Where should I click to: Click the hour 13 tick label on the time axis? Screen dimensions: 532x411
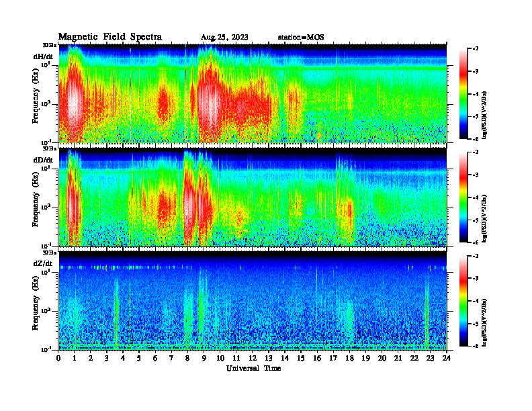click(x=269, y=358)
